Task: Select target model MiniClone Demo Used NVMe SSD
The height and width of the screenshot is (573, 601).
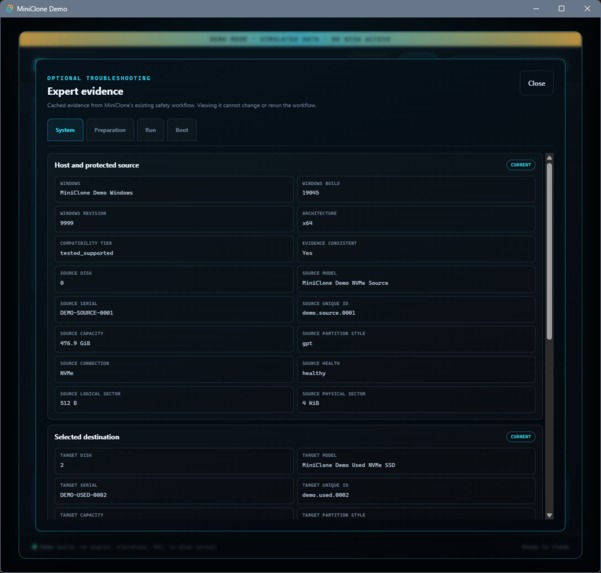Action: click(x=348, y=465)
